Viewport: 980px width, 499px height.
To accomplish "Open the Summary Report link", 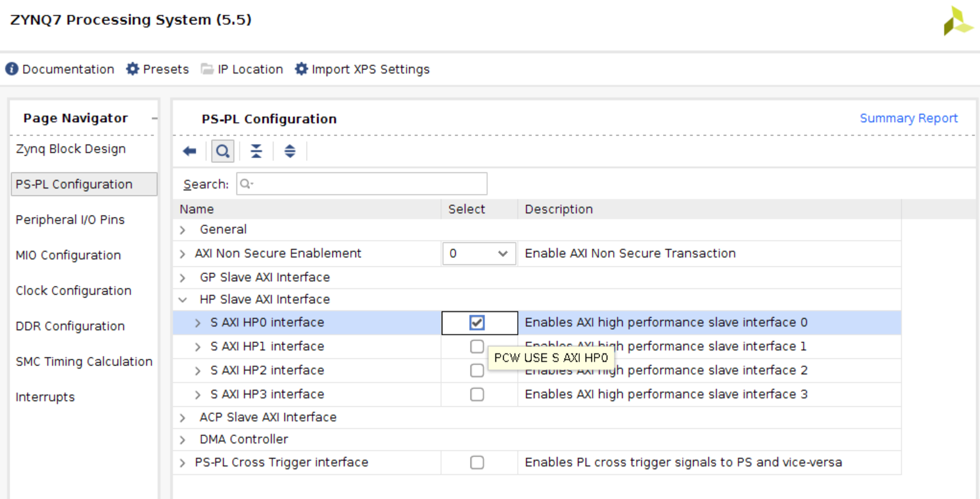I will pyautogui.click(x=908, y=118).
